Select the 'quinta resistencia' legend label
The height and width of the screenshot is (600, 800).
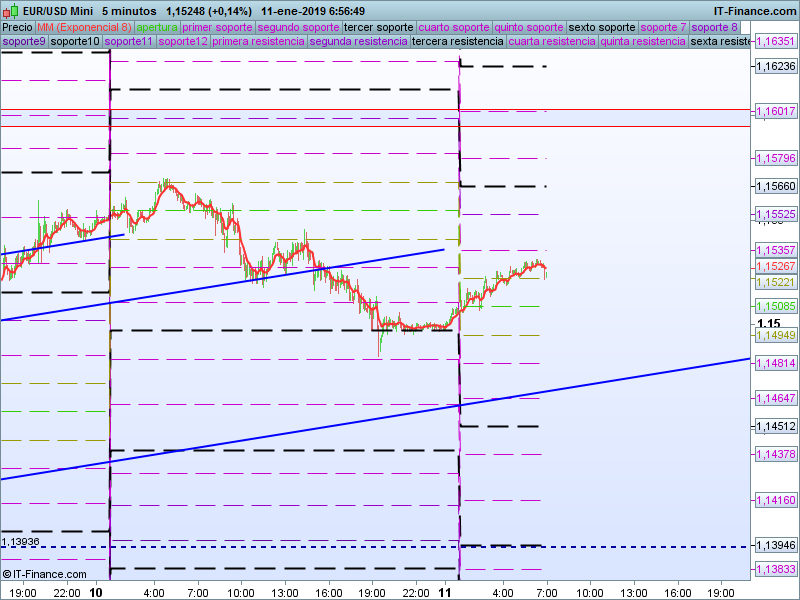643,42
